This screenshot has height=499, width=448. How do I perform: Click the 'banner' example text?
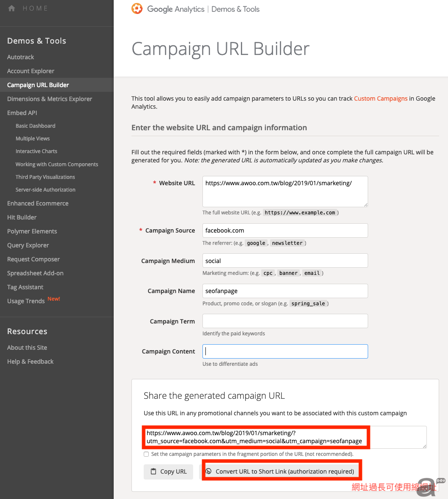(288, 273)
